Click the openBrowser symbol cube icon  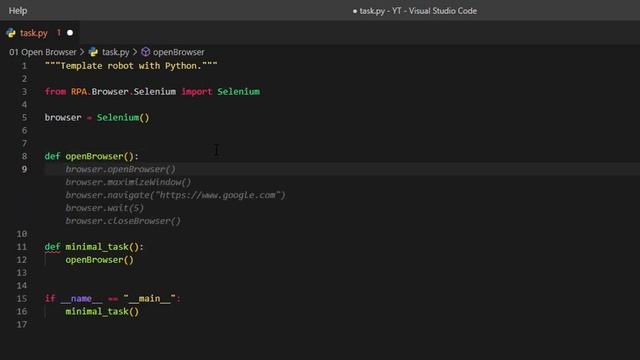146,52
